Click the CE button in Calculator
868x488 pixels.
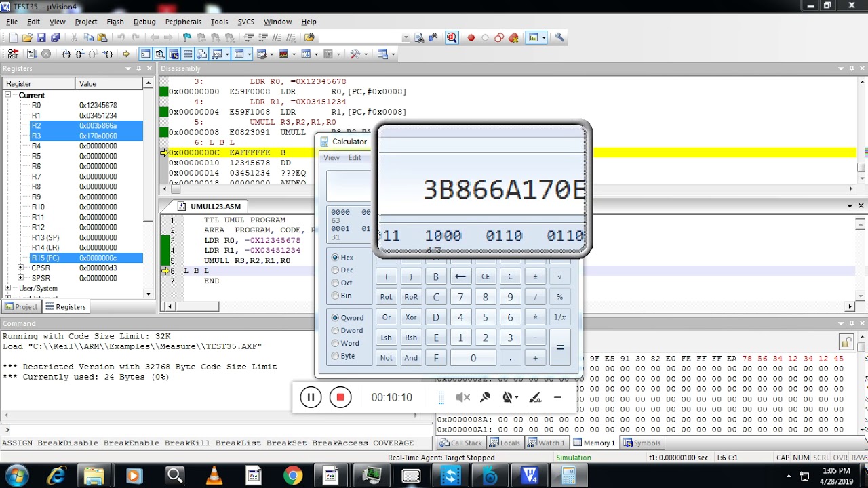486,277
